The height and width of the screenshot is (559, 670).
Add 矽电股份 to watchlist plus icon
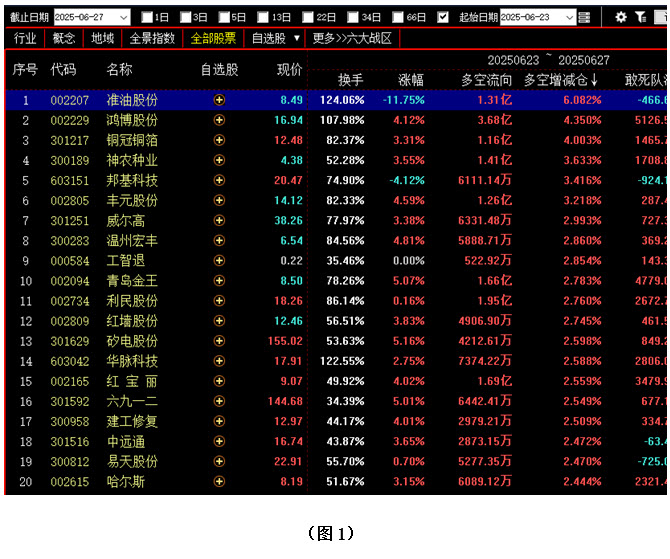click(219, 341)
